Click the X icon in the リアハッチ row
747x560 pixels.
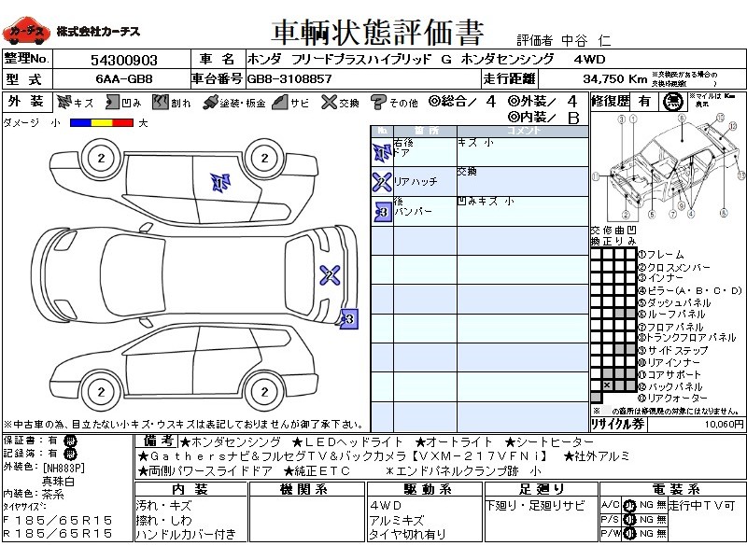pos(382,182)
